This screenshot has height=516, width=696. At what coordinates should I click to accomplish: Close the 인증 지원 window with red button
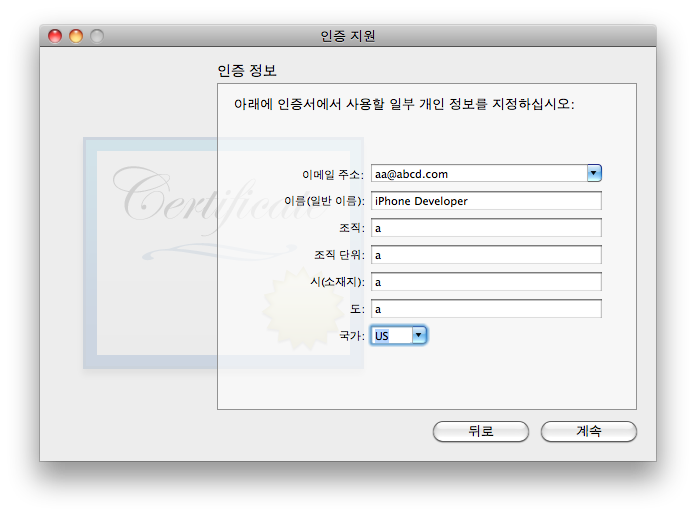click(x=55, y=36)
